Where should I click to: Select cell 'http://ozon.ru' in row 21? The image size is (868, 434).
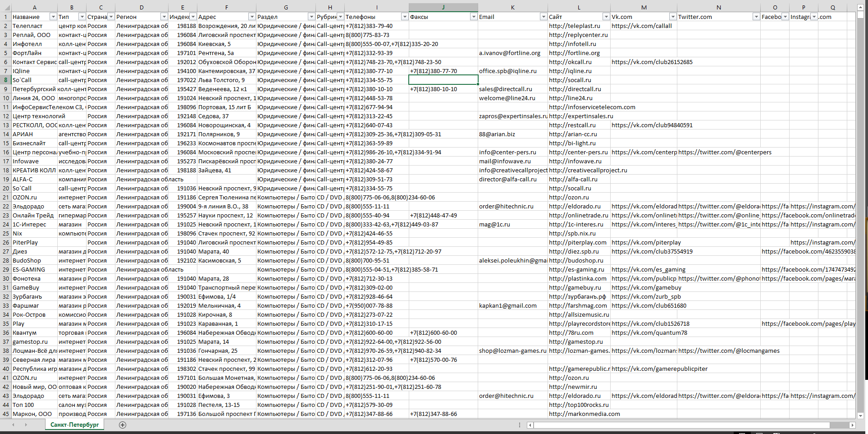coord(579,197)
